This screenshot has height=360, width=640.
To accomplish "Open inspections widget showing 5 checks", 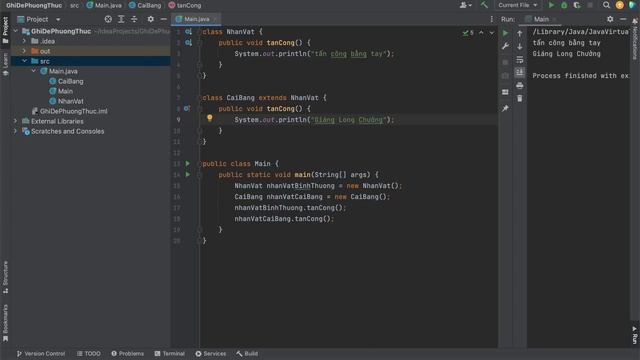I will click(468, 33).
